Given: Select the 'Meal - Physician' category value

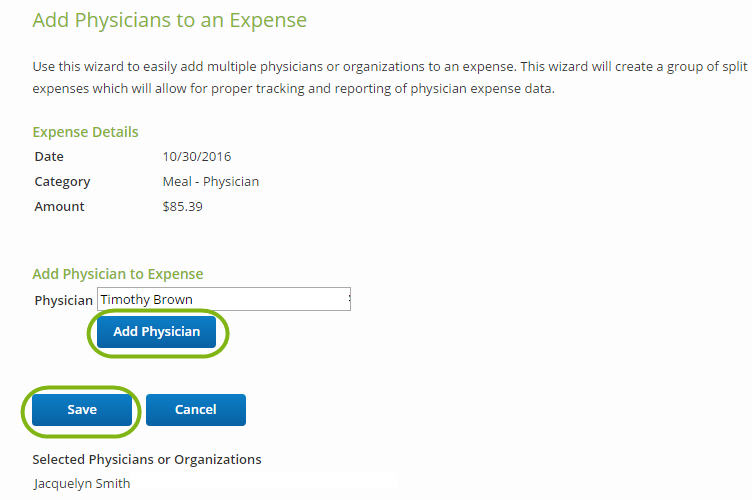Looking at the screenshot, I should tap(211, 182).
